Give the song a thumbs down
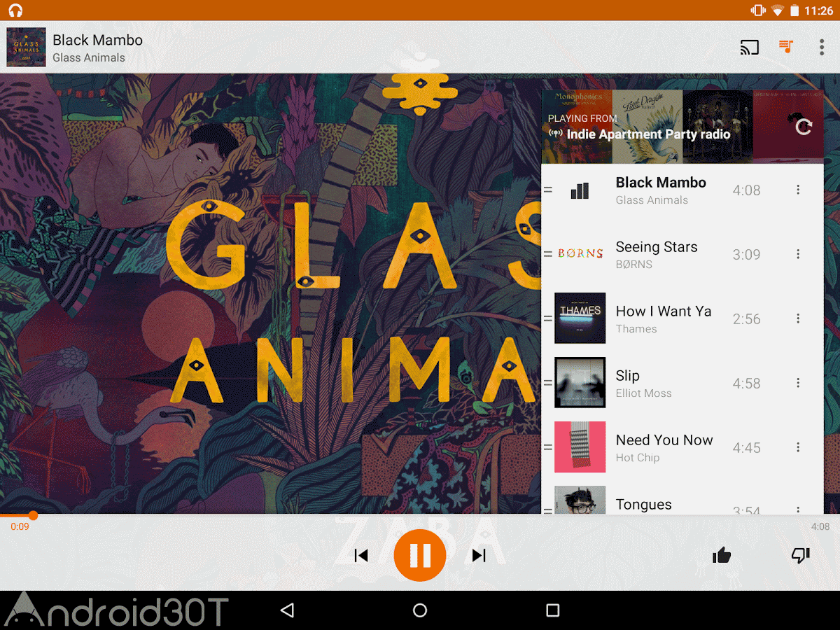The image size is (840, 630). point(800,555)
